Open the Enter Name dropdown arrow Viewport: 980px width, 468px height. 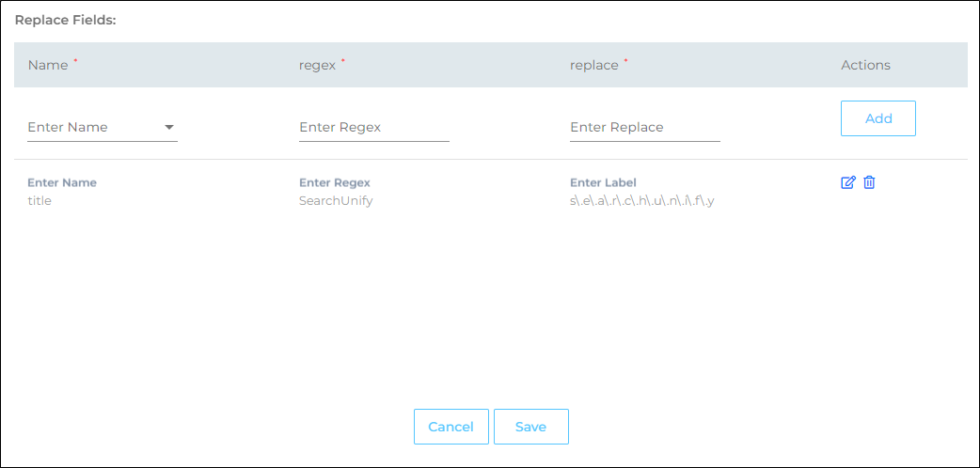[x=169, y=128]
